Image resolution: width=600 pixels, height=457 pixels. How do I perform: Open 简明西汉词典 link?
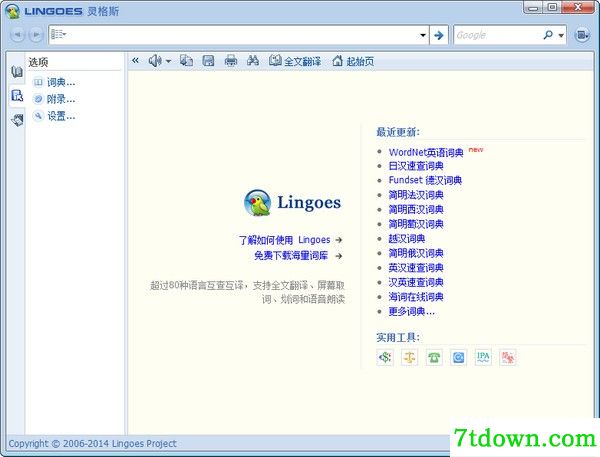tap(416, 210)
